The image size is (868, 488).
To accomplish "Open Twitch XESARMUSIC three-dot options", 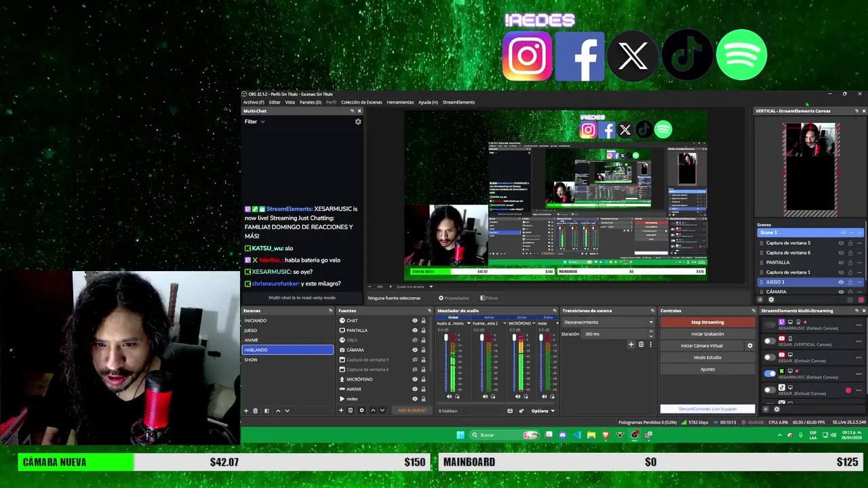I will tap(859, 325).
